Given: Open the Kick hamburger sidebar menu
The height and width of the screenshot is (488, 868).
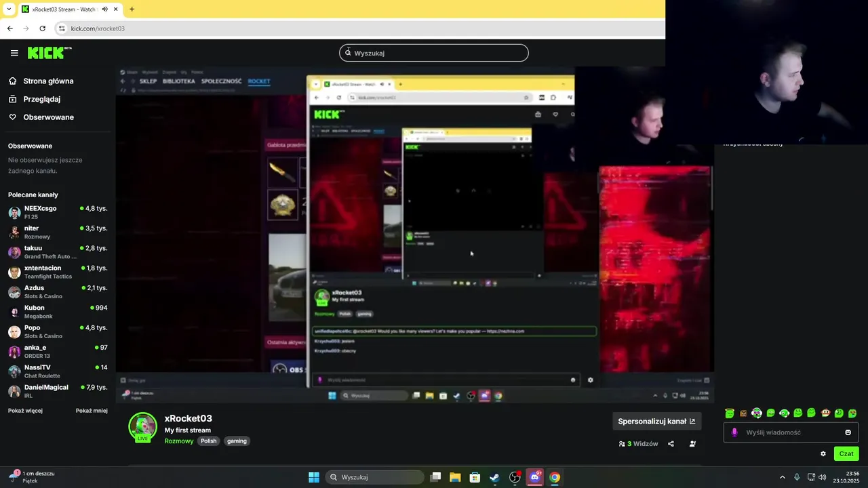Looking at the screenshot, I should click(x=14, y=53).
